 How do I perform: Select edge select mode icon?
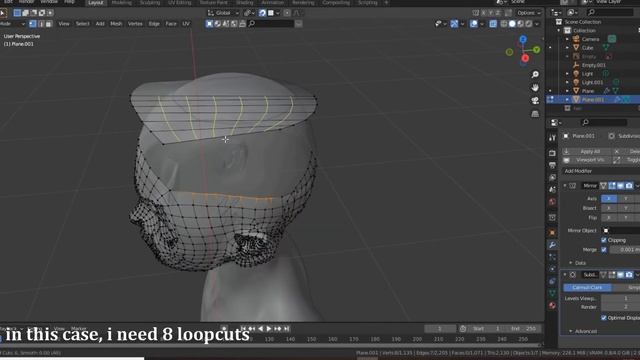(41, 24)
